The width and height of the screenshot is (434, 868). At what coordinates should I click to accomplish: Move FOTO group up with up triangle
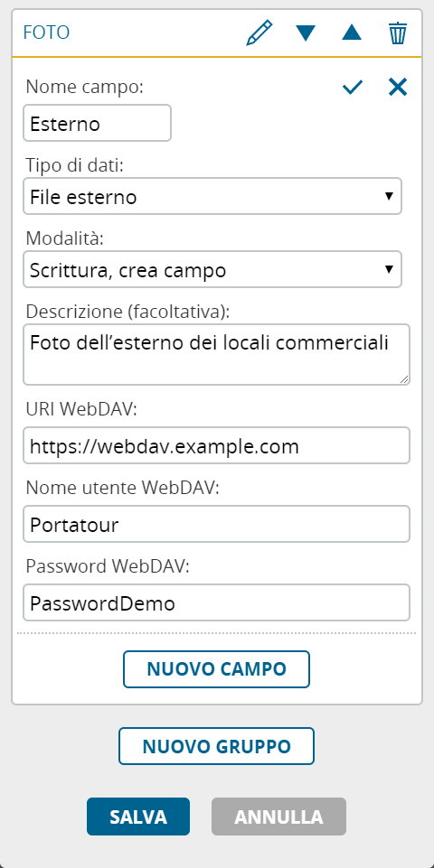point(352,33)
